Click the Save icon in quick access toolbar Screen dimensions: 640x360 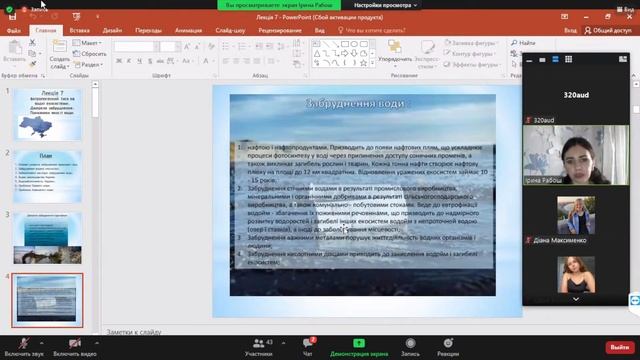click(12, 17)
